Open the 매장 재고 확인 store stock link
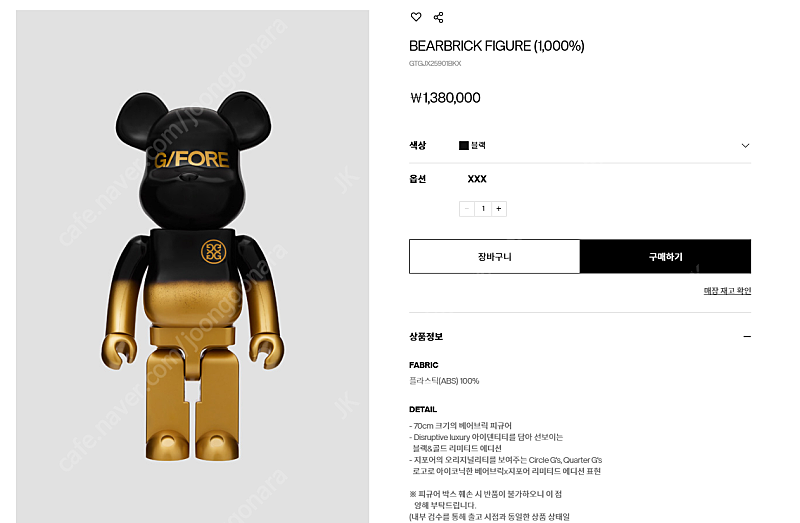Screen dimensions: 800x523 click(x=727, y=291)
